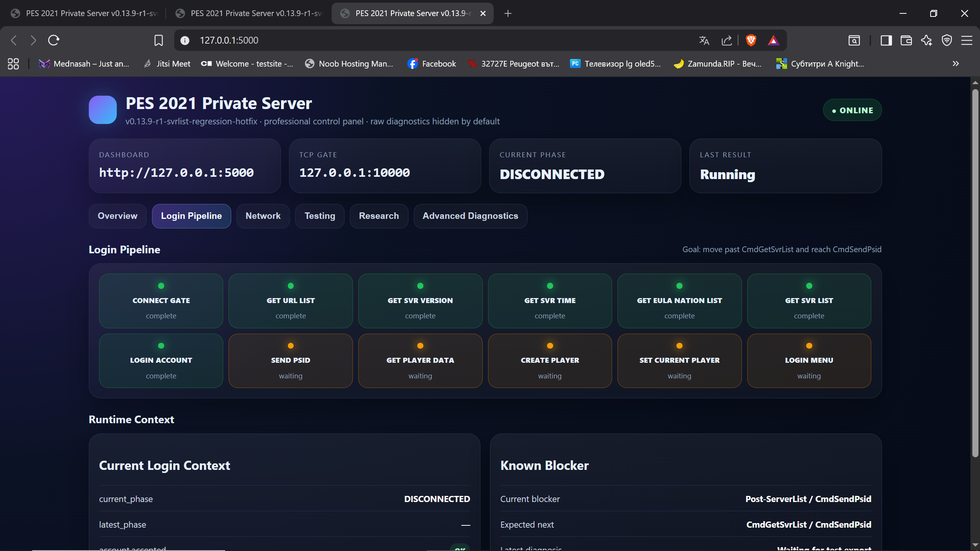Click the Post-ServerList / CmdSendPsid blocker value

(x=808, y=499)
